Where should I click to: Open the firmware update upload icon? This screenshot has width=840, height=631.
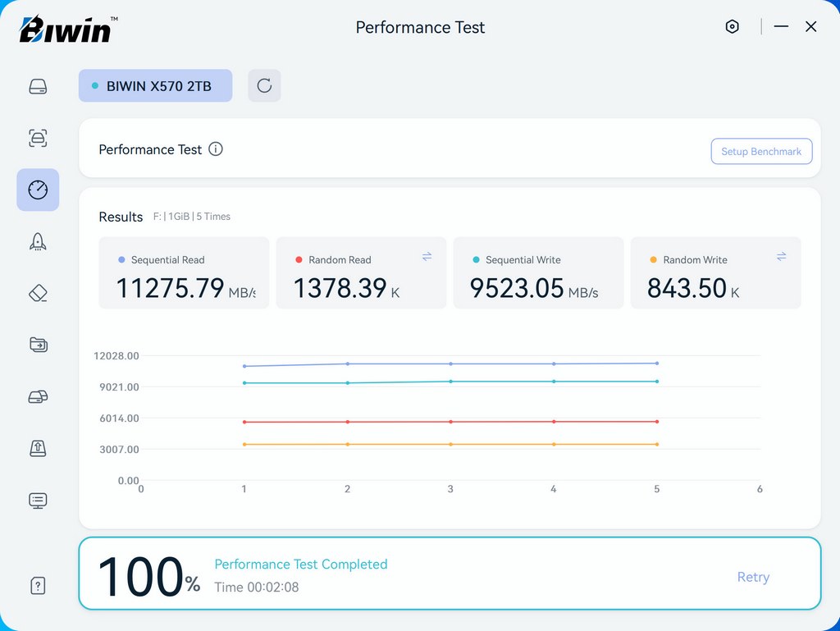[38, 448]
